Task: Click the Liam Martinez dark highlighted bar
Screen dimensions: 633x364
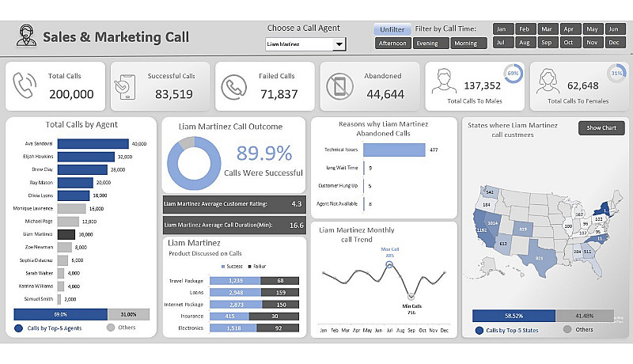Action: (x=66, y=234)
